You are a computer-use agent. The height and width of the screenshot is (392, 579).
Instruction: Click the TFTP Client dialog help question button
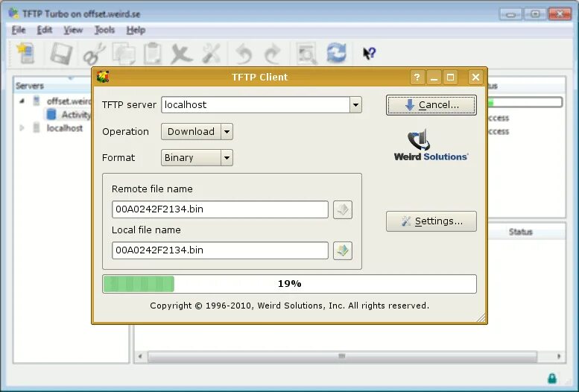pyautogui.click(x=417, y=78)
